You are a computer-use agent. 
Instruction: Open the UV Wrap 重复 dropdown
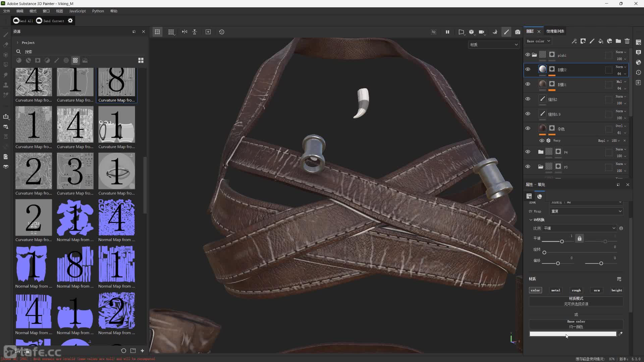[586, 211]
